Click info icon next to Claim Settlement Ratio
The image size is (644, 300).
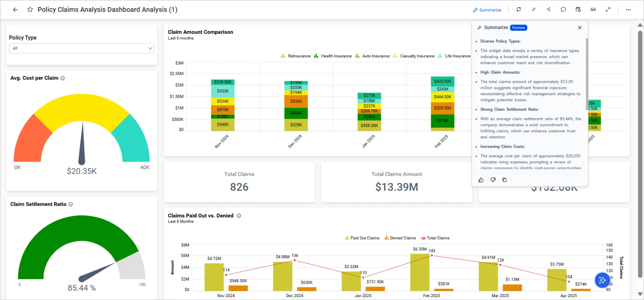click(x=71, y=204)
